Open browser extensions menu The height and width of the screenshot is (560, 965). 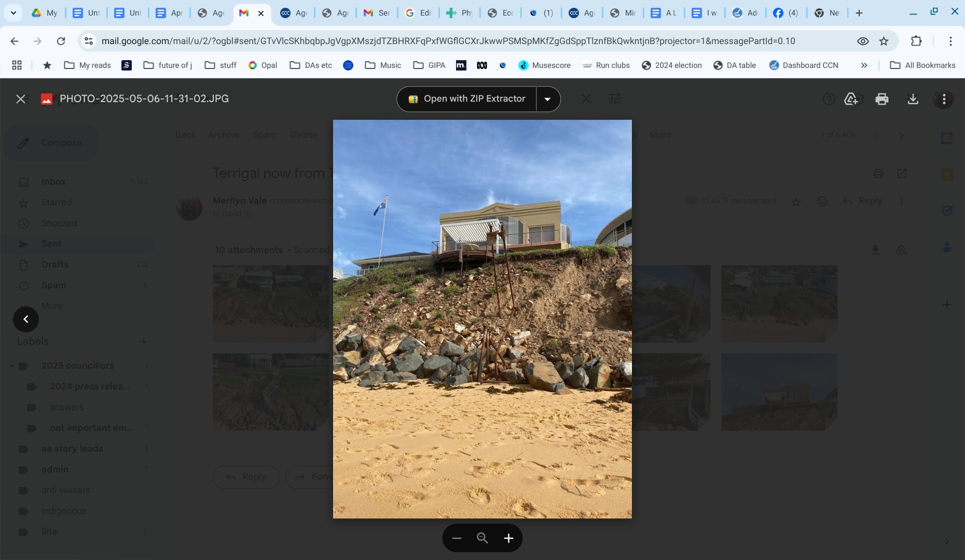916,41
